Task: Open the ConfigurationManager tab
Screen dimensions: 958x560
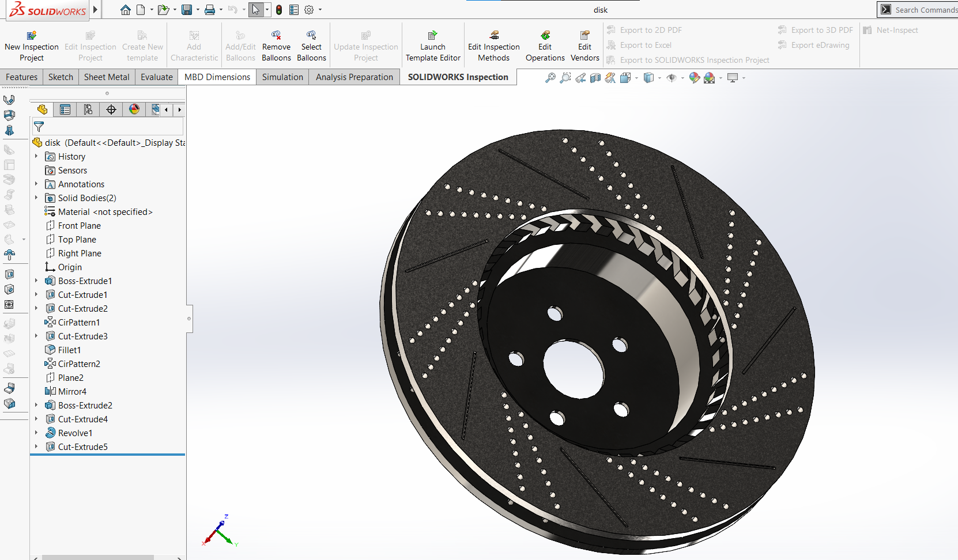Action: click(x=88, y=109)
